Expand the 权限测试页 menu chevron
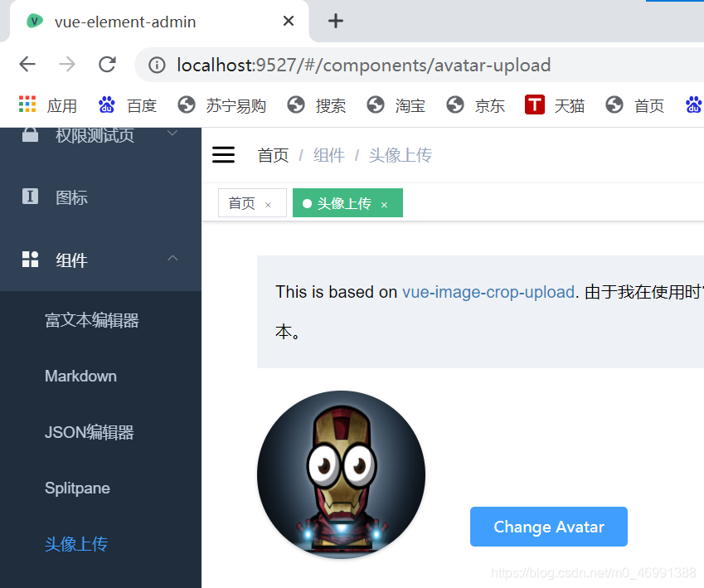The height and width of the screenshot is (588, 704). click(x=172, y=133)
